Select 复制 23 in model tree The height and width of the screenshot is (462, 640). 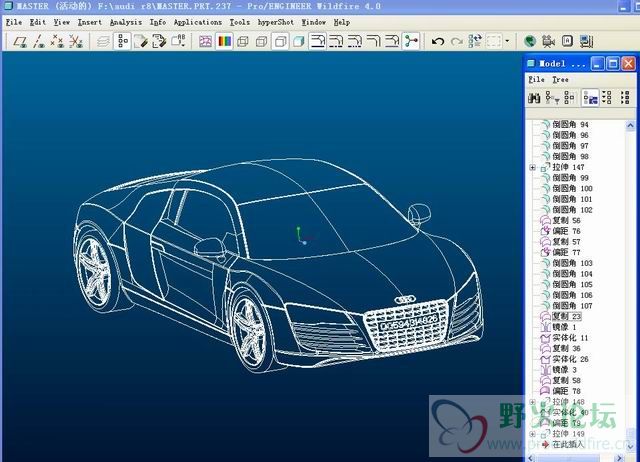(x=566, y=316)
